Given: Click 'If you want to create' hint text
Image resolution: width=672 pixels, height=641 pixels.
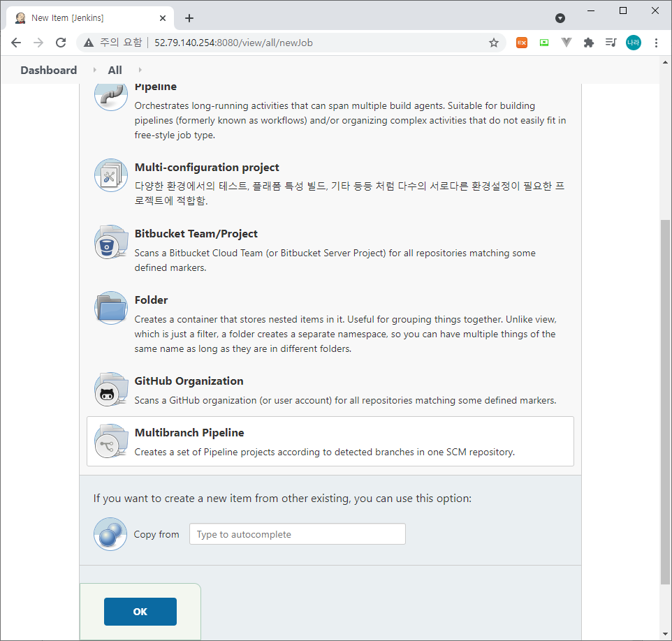Looking at the screenshot, I should tap(282, 499).
